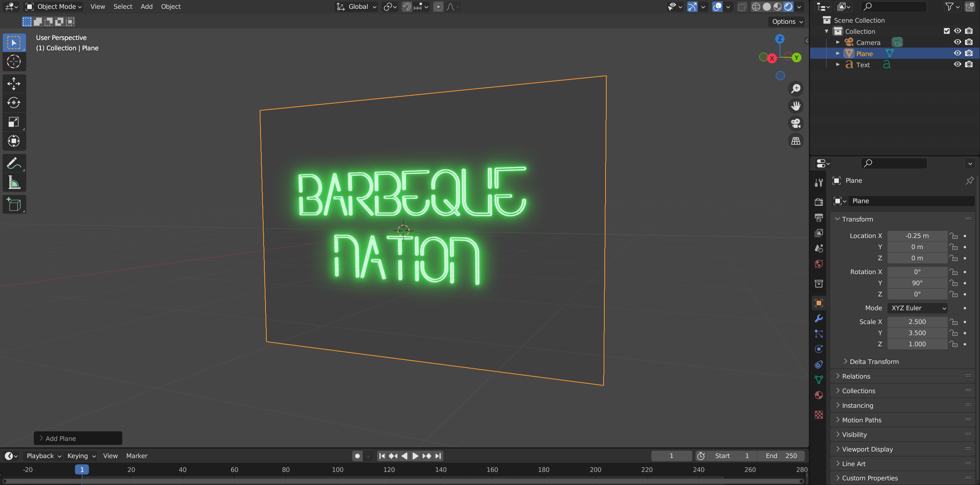Click the pan view hand icon
Viewport: 980px width, 485px height.
(796, 106)
